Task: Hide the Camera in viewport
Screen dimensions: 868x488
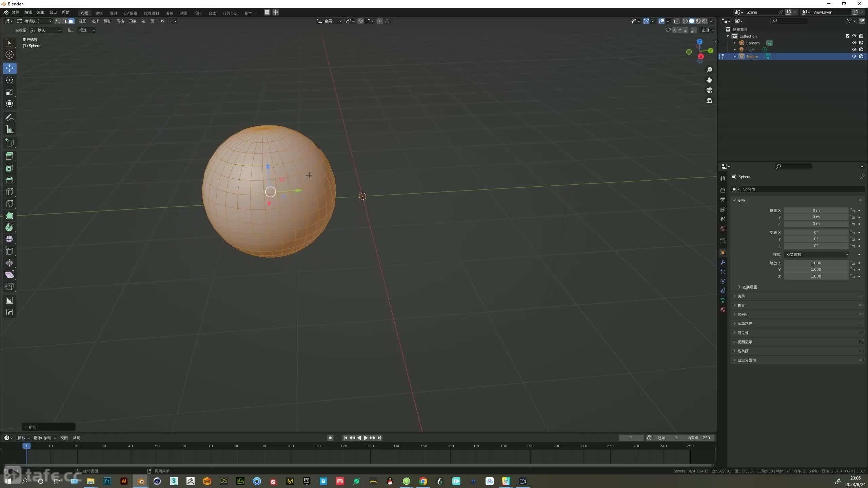Action: [854, 43]
